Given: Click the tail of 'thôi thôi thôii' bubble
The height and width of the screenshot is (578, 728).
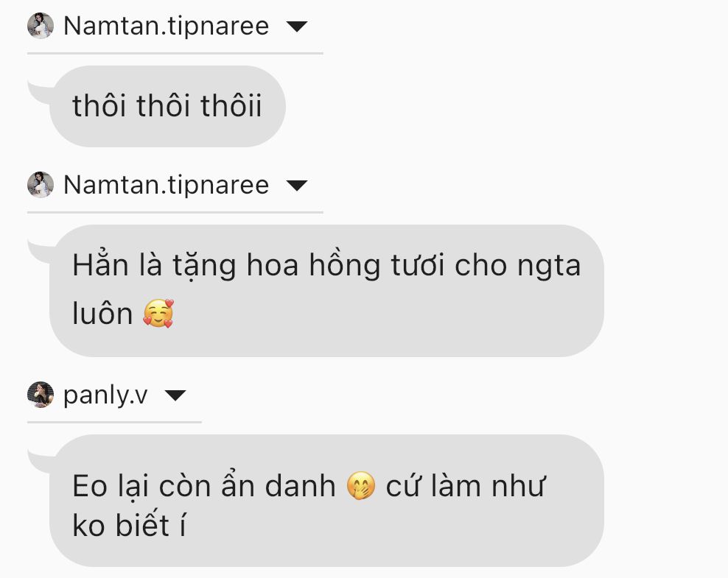Looking at the screenshot, I should [40, 91].
